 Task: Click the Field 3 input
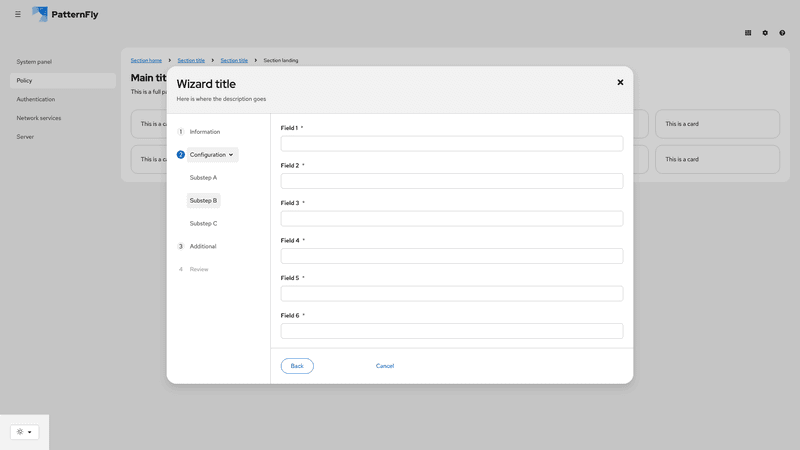(452, 218)
